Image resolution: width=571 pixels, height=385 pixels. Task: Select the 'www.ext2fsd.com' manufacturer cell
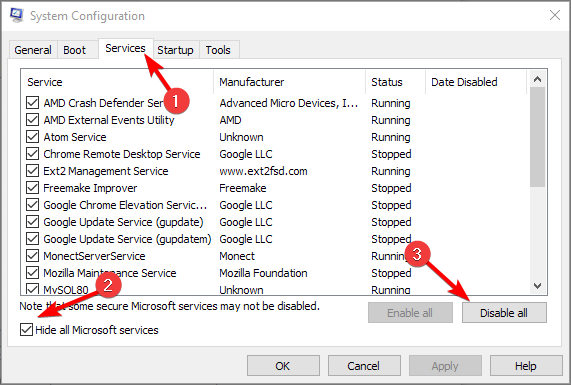pos(263,171)
